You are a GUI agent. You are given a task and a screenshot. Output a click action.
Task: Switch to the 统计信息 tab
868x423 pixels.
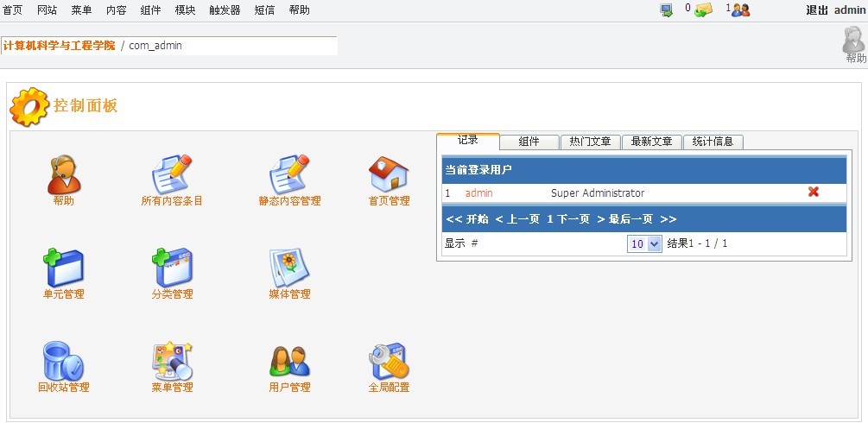coord(713,142)
